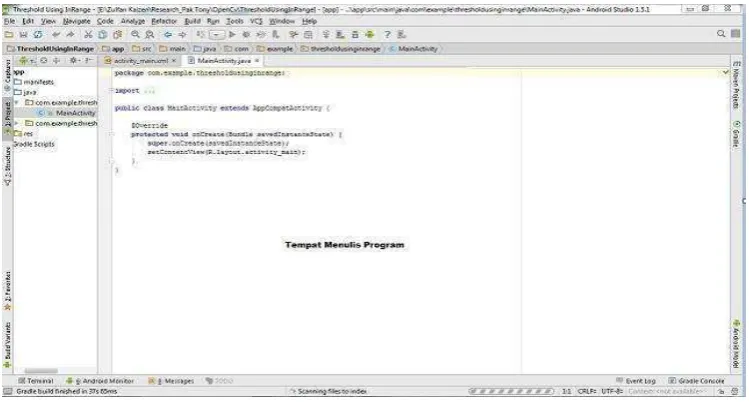
Task: Run the app with the play icon
Action: [x=232, y=34]
